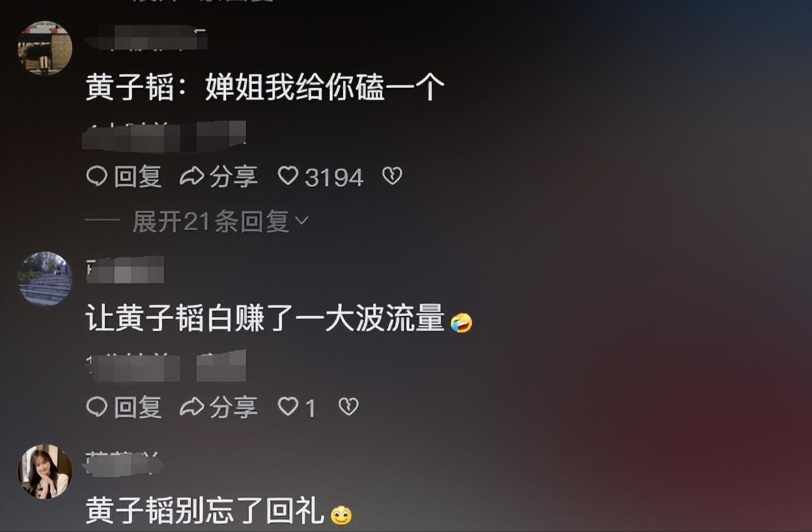Click reply bubble icon on flow comment

(x=97, y=406)
